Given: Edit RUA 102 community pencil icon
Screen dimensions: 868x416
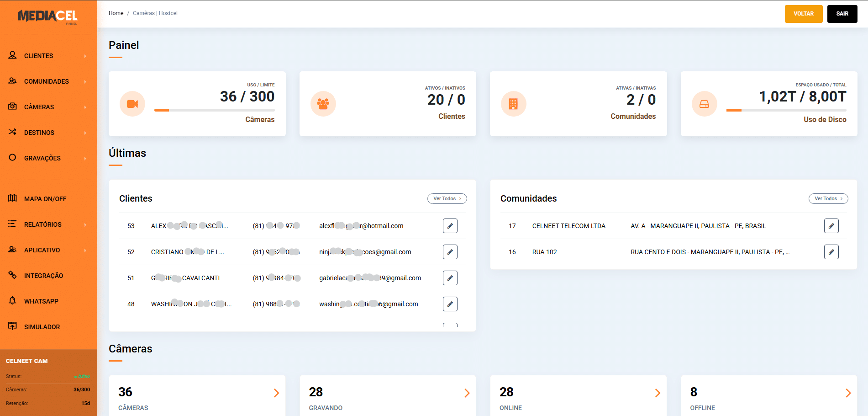Looking at the screenshot, I should coord(831,252).
